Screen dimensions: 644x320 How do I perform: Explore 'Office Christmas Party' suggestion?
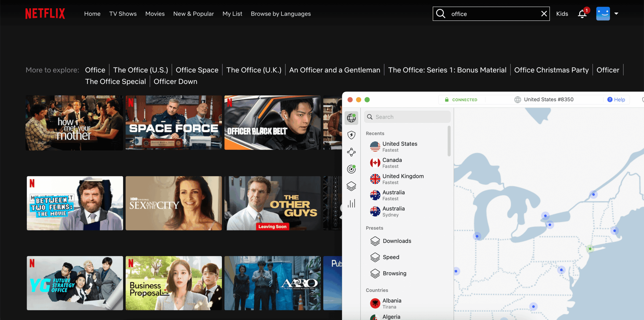551,70
